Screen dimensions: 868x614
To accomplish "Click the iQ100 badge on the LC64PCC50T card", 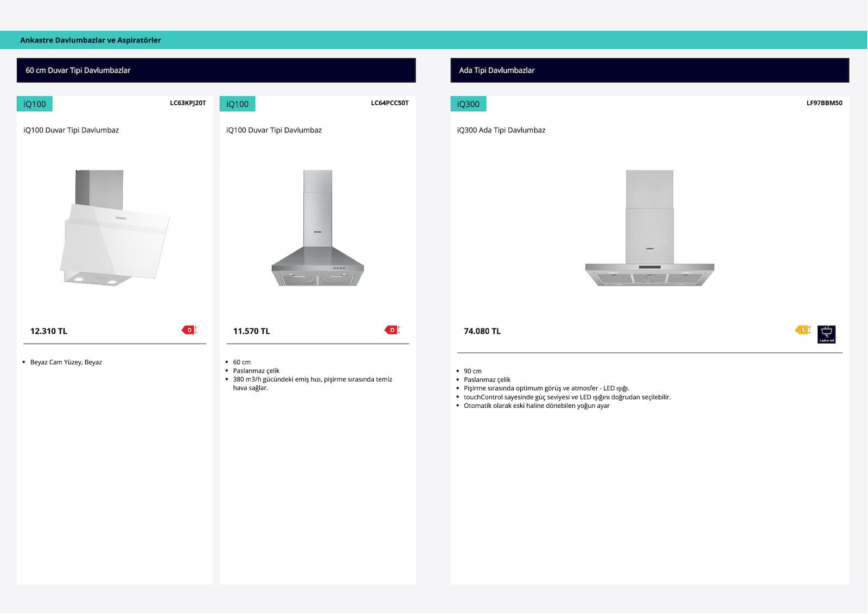I will 238,104.
